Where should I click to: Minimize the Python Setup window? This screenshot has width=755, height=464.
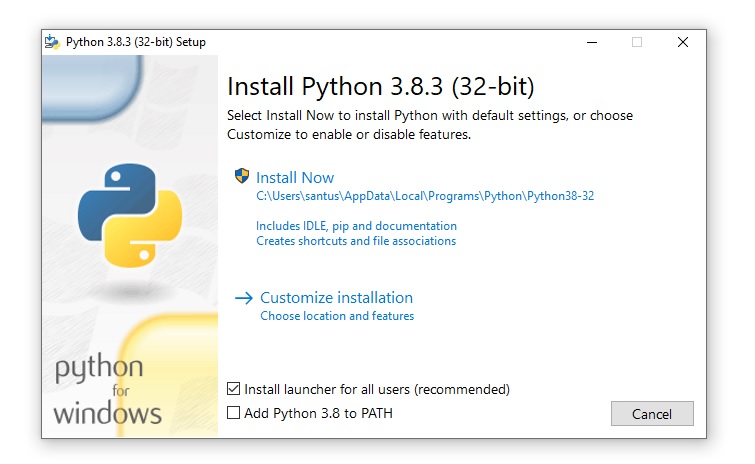tap(592, 42)
